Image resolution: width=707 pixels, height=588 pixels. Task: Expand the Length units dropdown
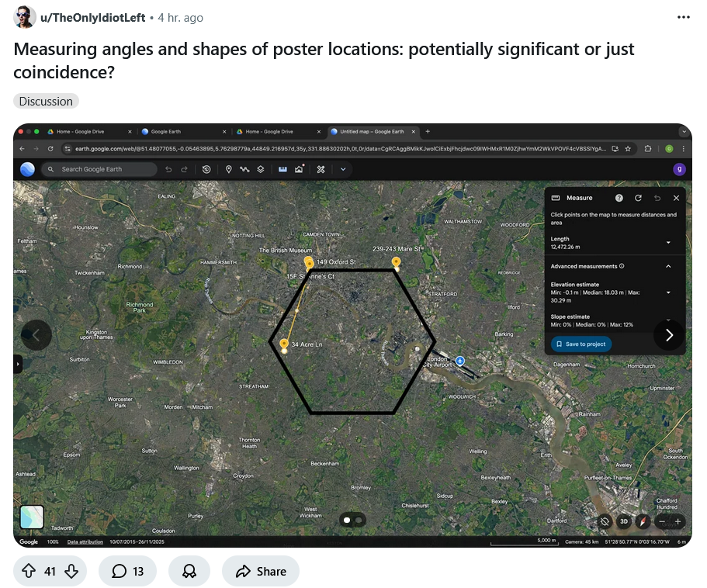668,243
